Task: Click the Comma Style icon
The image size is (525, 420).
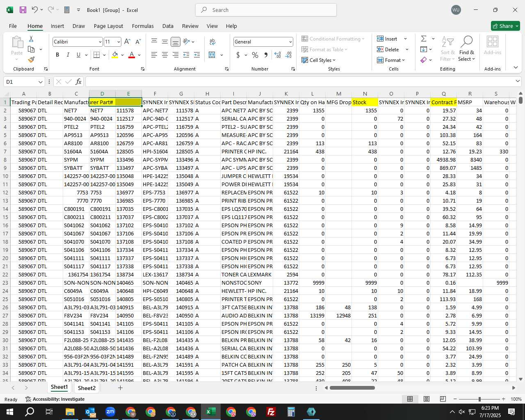Action: tap(266, 55)
